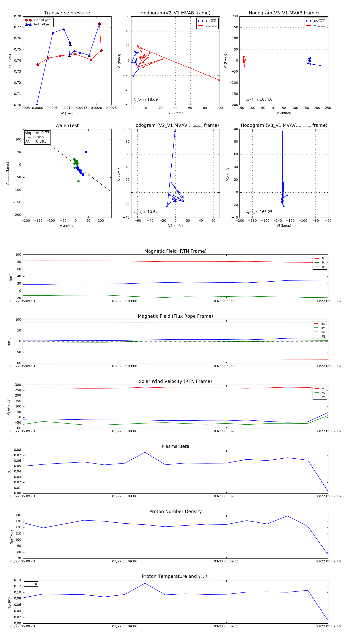Select the 'r = -0.965' correlation value
This screenshot has height=644, width=351.
34,137
